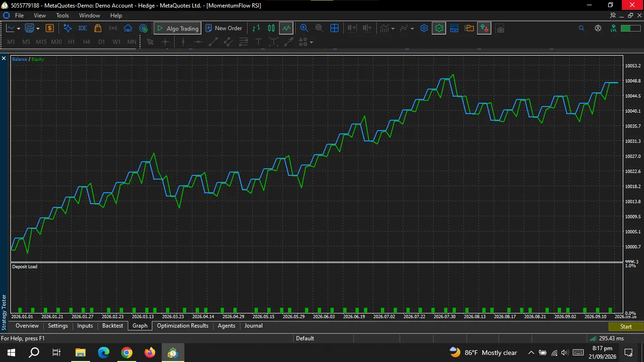Zoom out the chart with magnifier minus
The image size is (644, 362).
click(319, 28)
